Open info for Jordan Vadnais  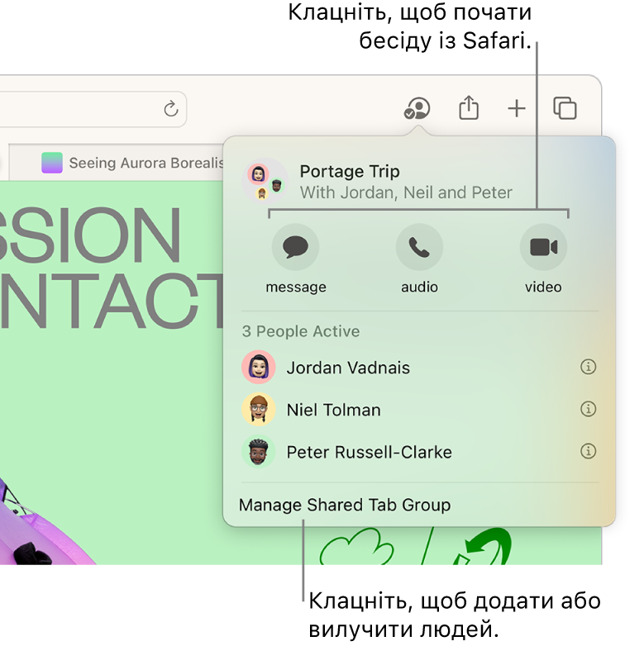pyautogui.click(x=589, y=366)
